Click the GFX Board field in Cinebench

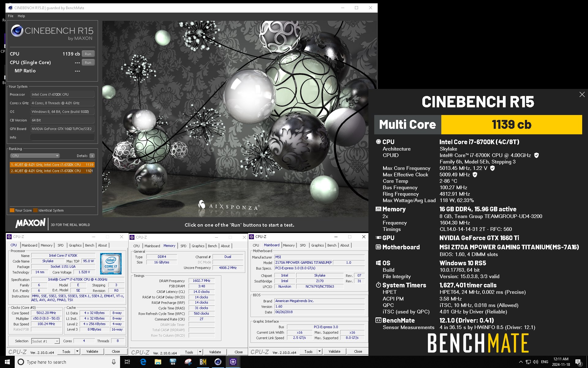[x=62, y=129]
